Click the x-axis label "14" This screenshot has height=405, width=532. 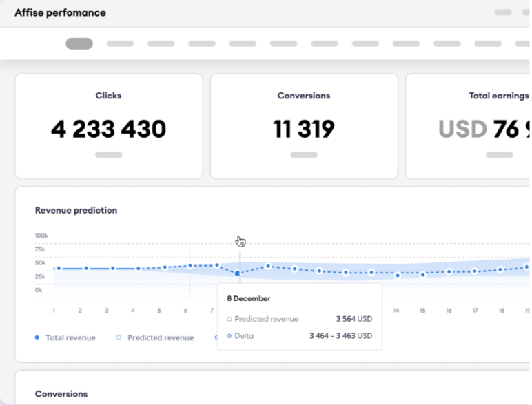[x=396, y=311]
